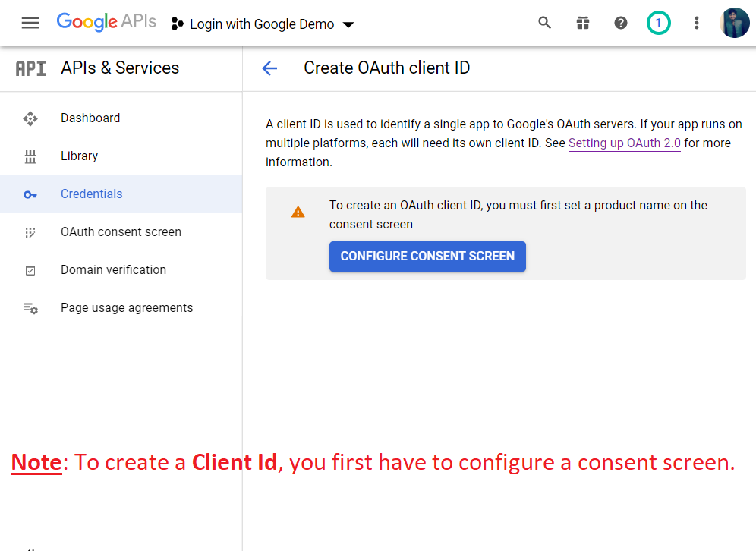Open Page usage agreements
The height and width of the screenshot is (551, 756).
(121, 308)
